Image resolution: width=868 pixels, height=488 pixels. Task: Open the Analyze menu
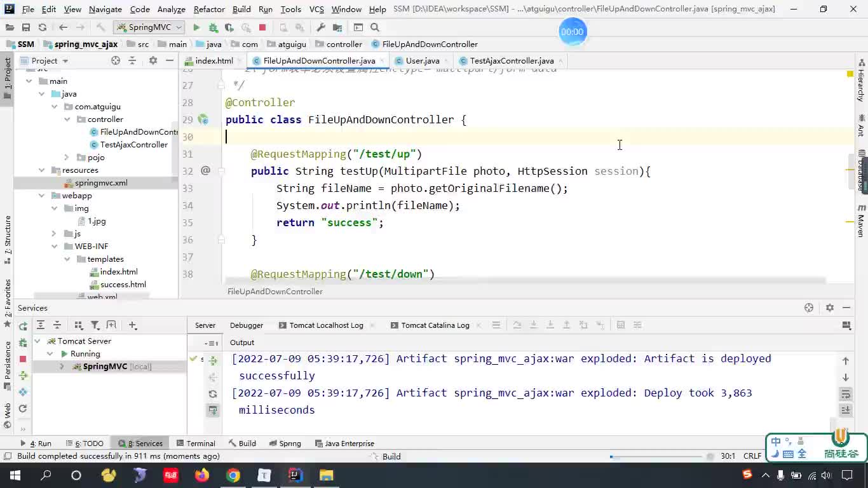(172, 9)
